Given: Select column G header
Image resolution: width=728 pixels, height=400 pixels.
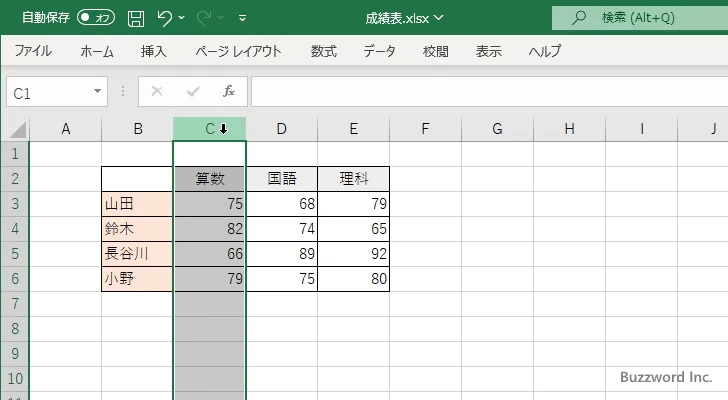Looking at the screenshot, I should 497,129.
